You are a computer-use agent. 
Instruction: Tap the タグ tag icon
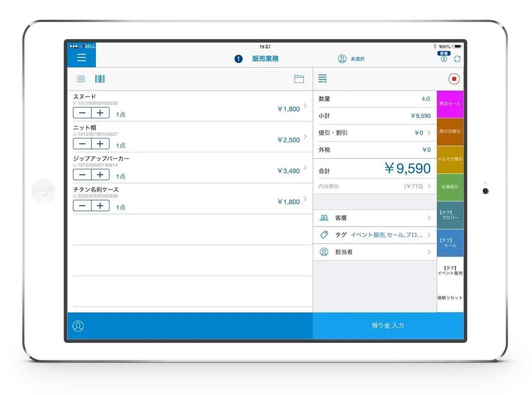(x=324, y=235)
